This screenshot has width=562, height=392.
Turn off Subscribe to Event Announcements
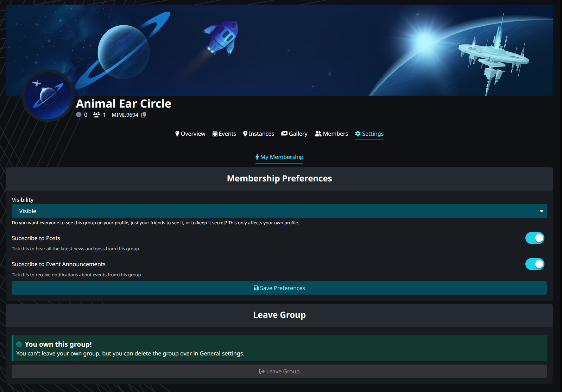click(535, 264)
